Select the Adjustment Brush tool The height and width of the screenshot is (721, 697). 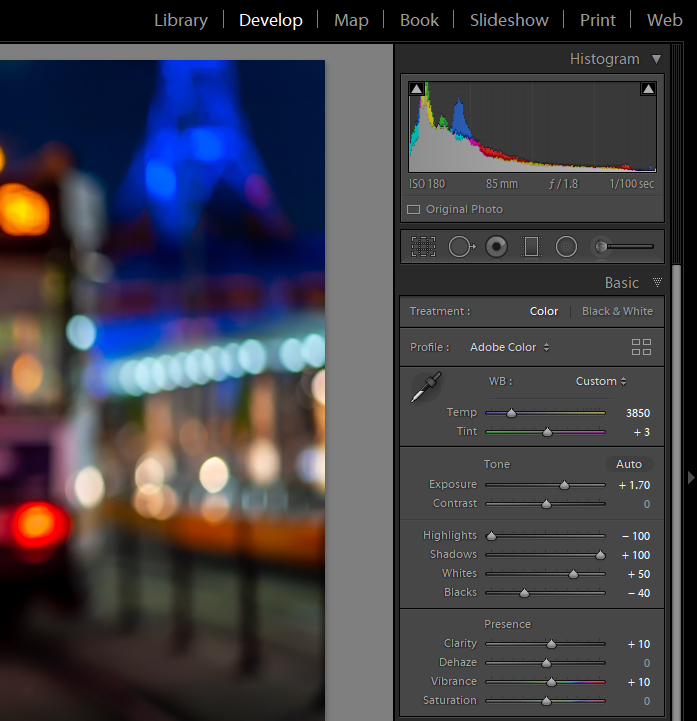(x=623, y=247)
